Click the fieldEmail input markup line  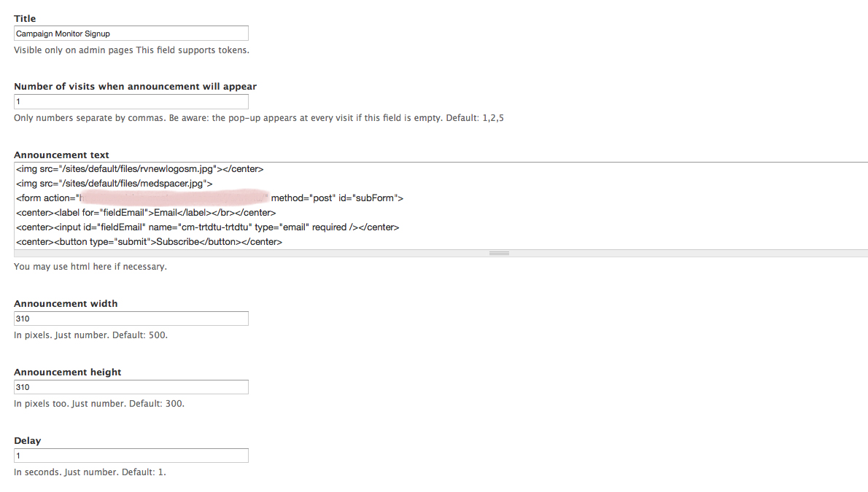click(x=206, y=227)
